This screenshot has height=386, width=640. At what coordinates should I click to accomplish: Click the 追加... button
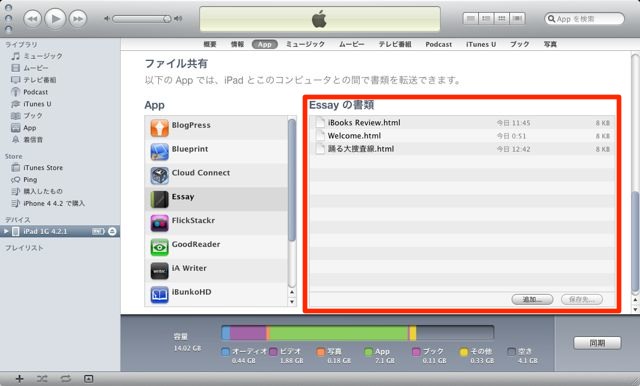pos(532,299)
